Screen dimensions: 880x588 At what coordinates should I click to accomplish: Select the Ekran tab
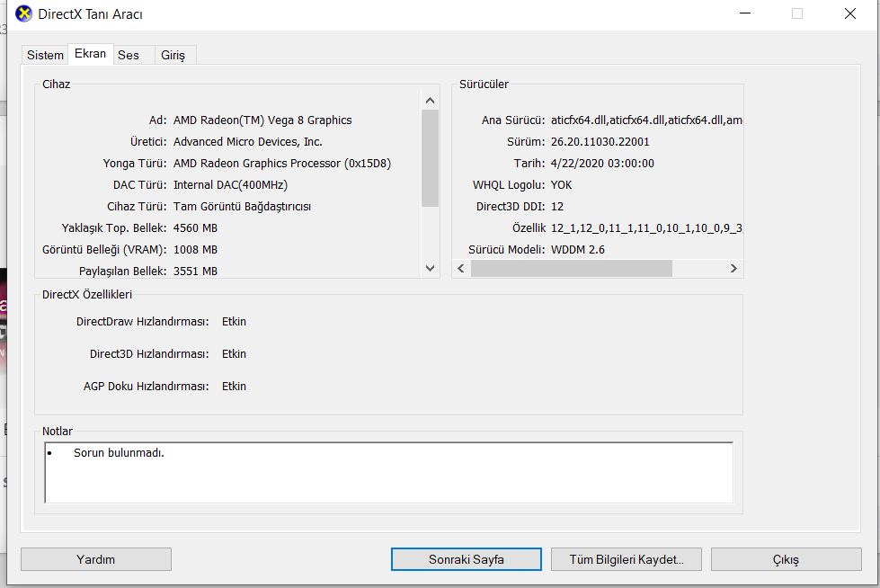coord(91,54)
